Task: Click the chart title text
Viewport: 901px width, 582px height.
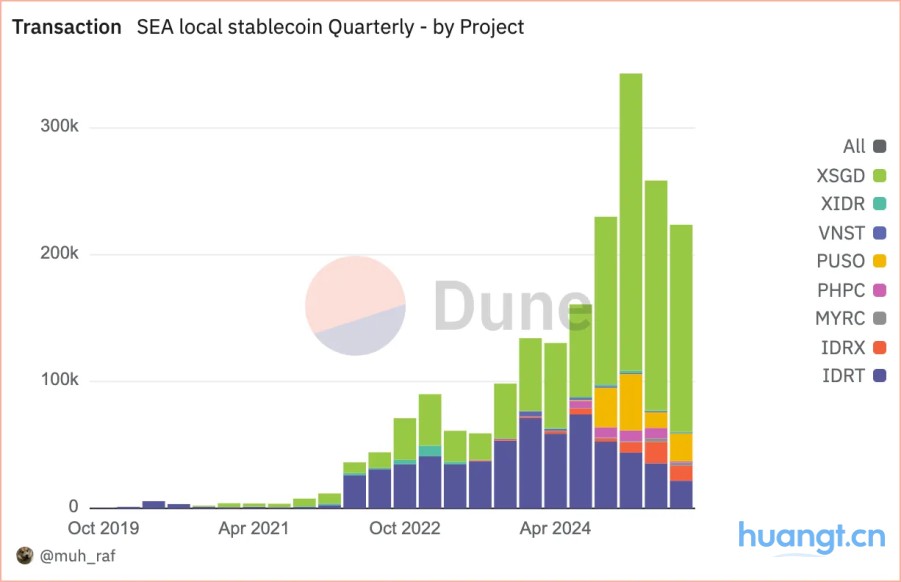Action: pos(329,28)
